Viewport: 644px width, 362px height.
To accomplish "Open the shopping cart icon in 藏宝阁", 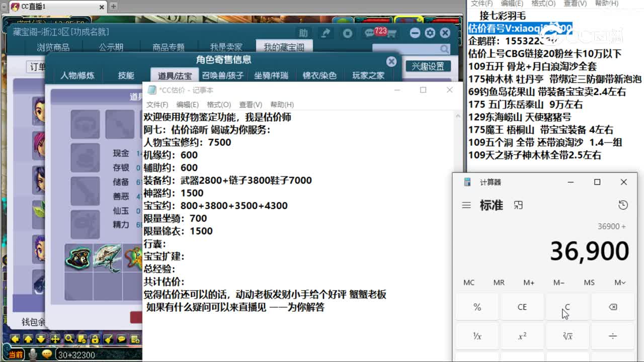I will click(391, 34).
